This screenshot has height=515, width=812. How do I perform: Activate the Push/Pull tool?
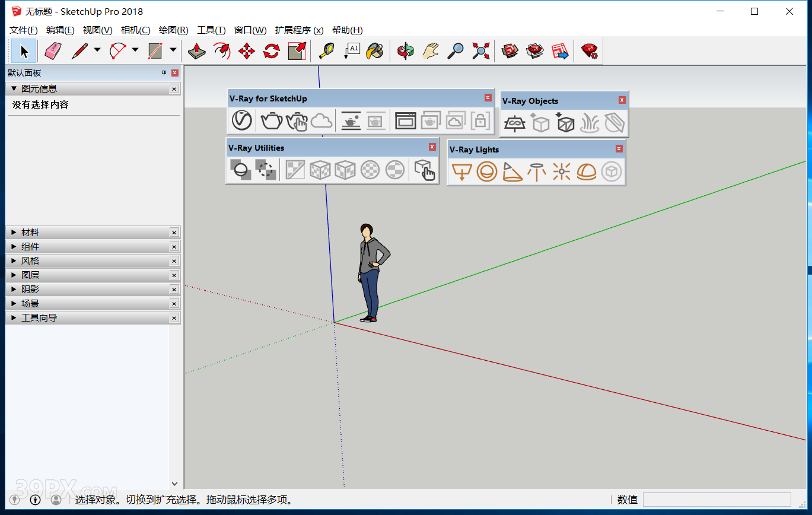[x=197, y=51]
